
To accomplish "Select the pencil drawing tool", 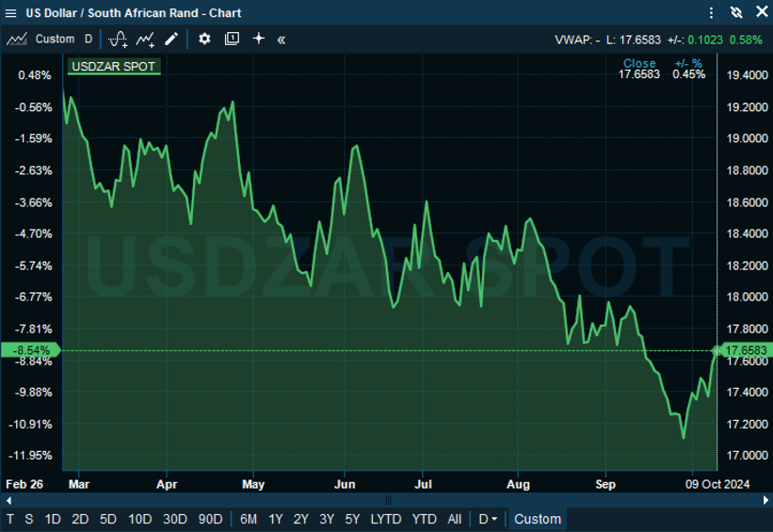I will point(171,39).
